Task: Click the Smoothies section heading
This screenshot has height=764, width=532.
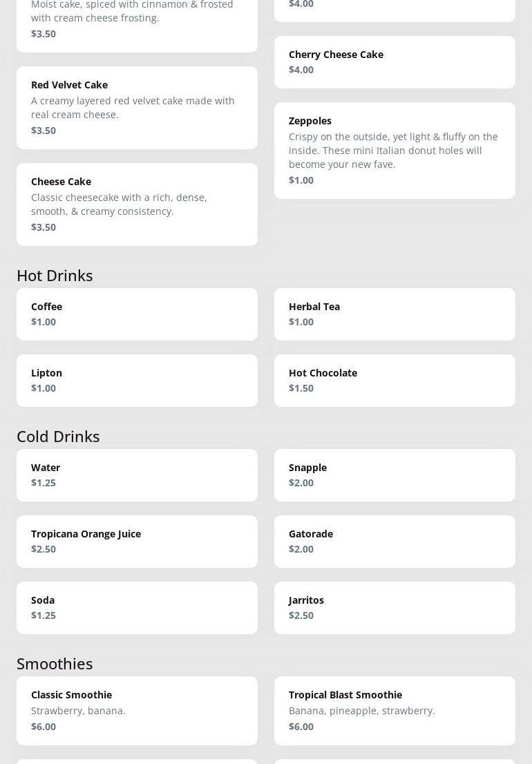Action: [55, 664]
